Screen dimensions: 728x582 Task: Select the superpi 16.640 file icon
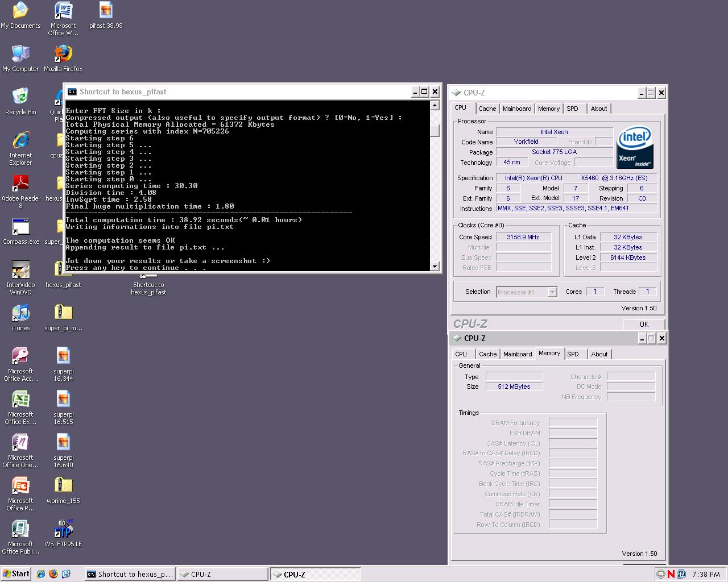click(x=63, y=451)
